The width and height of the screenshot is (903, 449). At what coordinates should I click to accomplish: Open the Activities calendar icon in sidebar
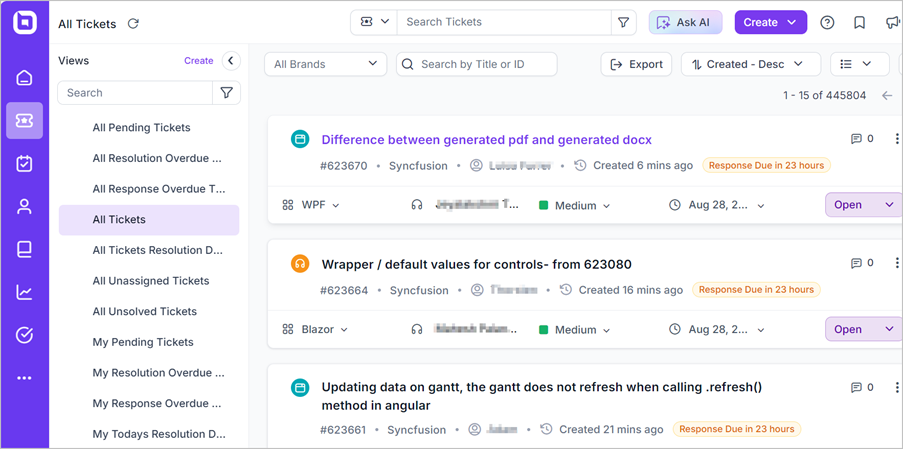[x=24, y=164]
